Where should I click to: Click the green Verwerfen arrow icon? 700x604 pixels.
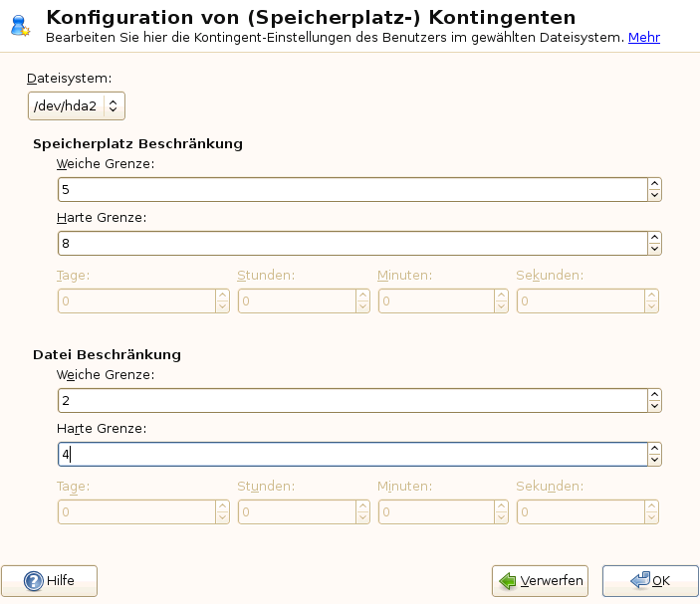point(508,581)
